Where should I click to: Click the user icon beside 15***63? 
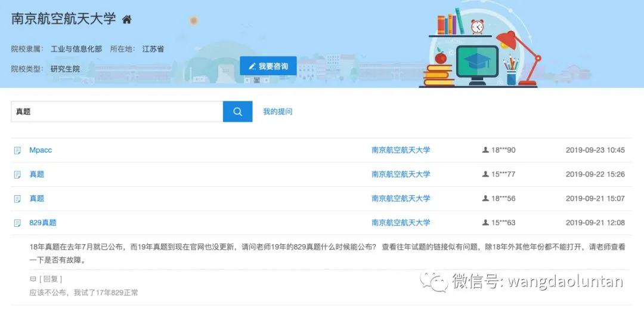point(485,223)
